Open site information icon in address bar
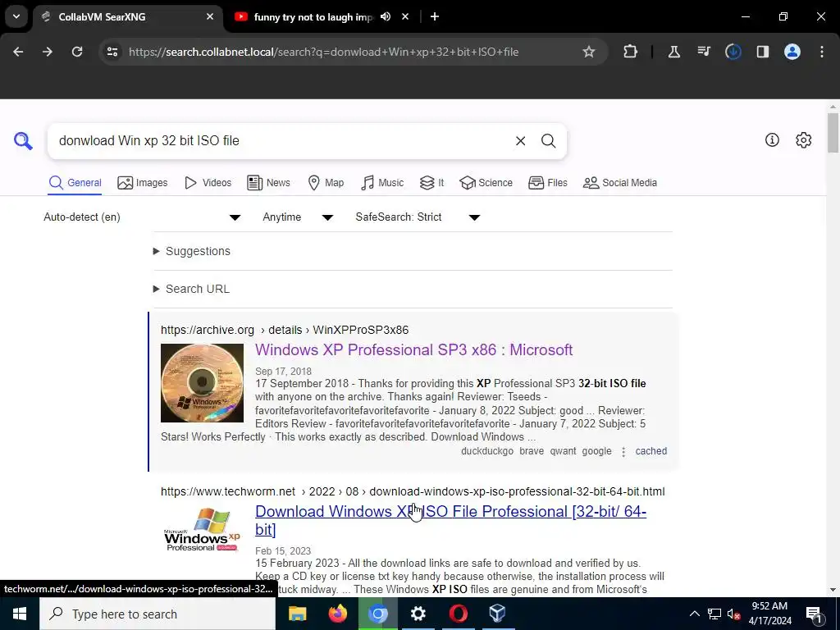The height and width of the screenshot is (630, 840). click(x=112, y=52)
